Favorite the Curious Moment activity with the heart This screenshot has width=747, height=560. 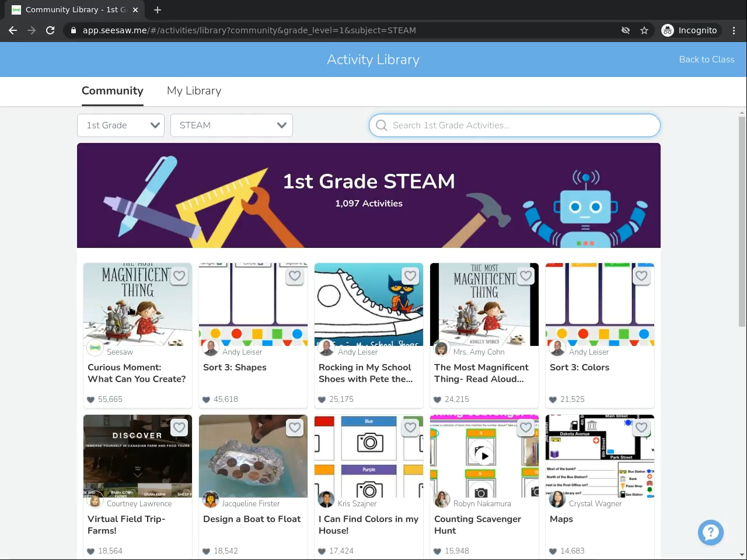179,276
